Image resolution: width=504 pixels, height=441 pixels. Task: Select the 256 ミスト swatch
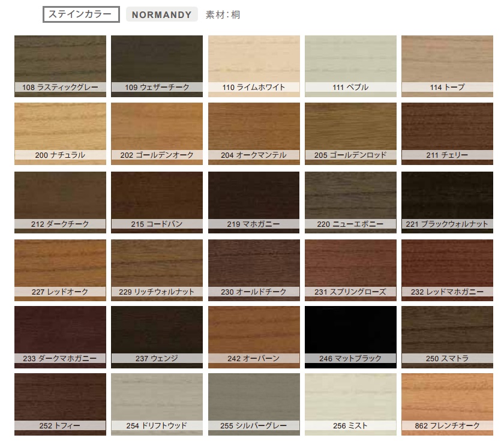(350, 404)
